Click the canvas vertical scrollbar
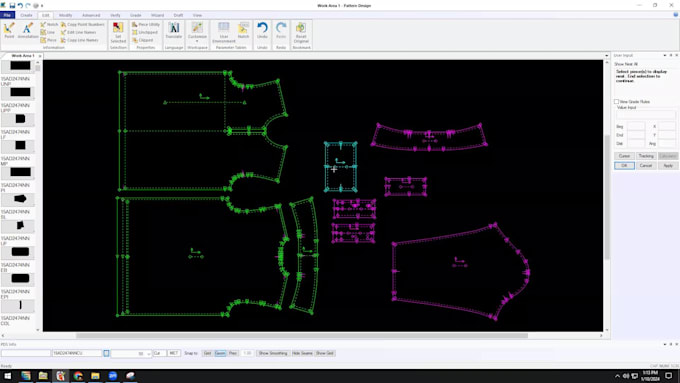 (x=606, y=197)
